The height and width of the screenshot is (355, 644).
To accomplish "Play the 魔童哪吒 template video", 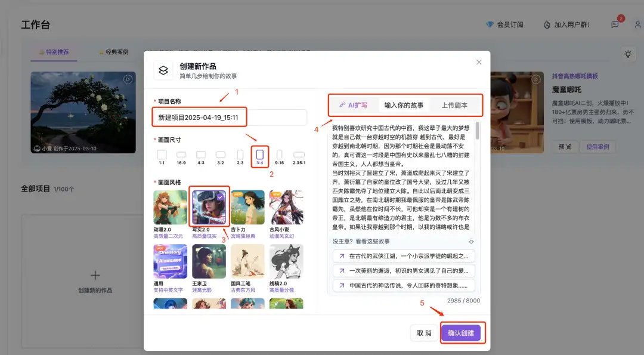I will click(535, 79).
